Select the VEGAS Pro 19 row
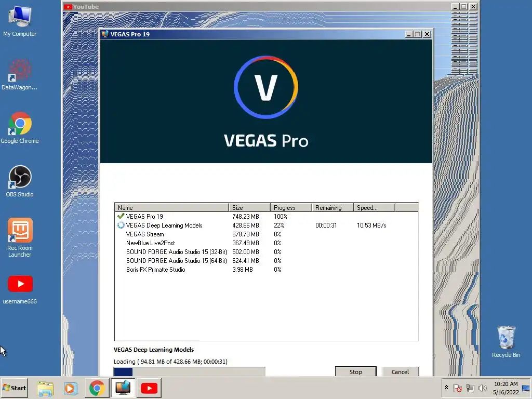Screen dimensions: 532x399 267,217
